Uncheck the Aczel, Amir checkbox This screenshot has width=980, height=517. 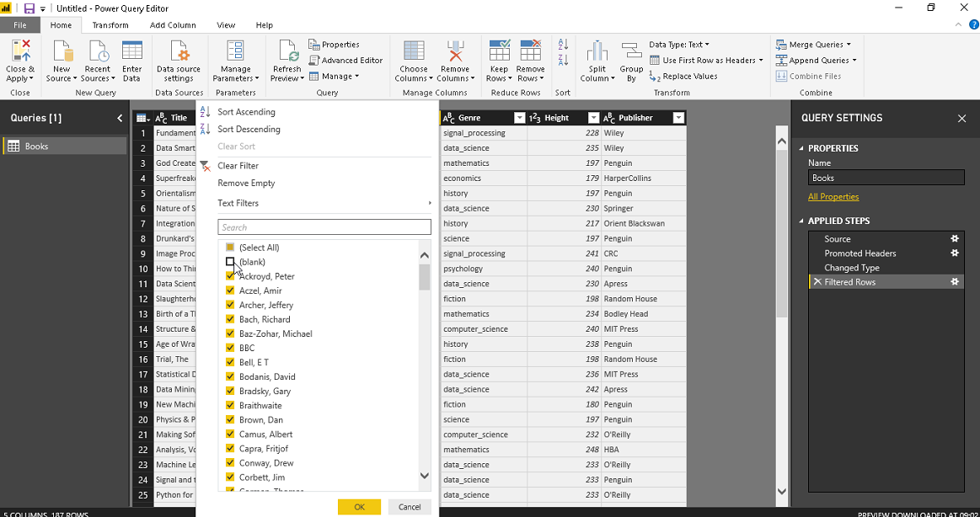tap(230, 290)
